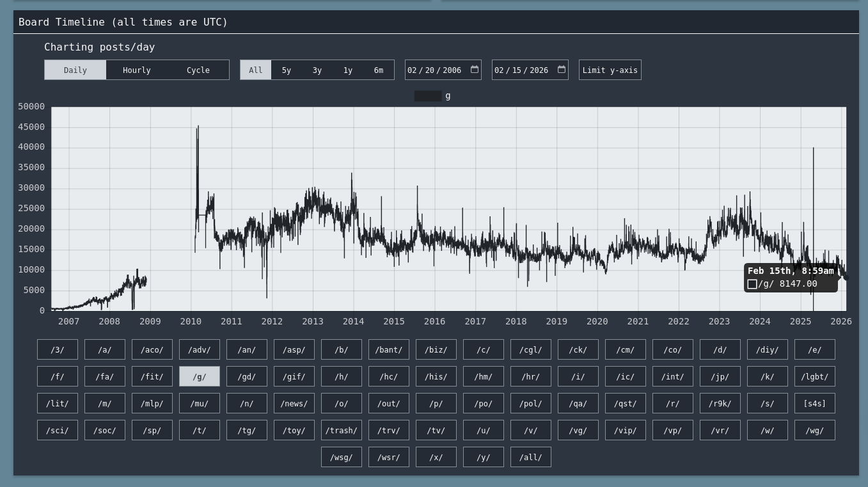
Task: Toggle the g series legend swatch
Action: click(427, 96)
